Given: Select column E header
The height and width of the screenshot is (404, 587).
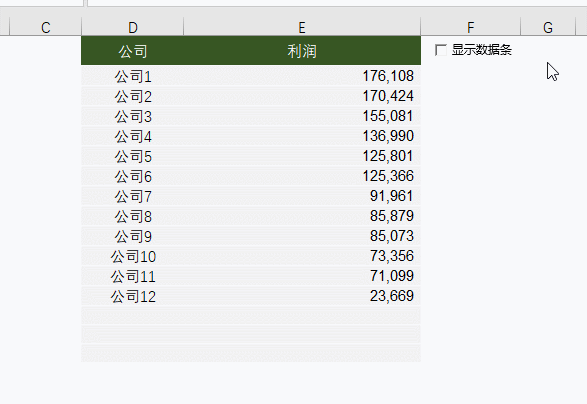Looking at the screenshot, I should point(302,27).
